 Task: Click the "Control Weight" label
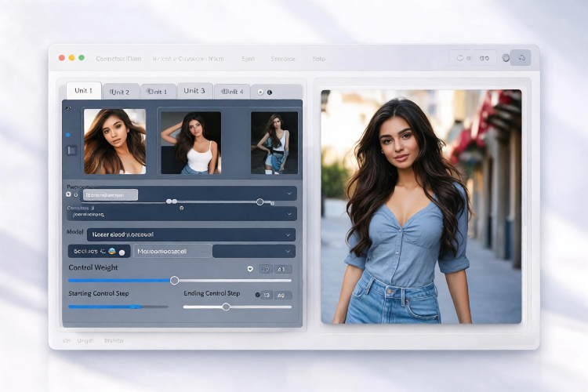tap(93, 267)
